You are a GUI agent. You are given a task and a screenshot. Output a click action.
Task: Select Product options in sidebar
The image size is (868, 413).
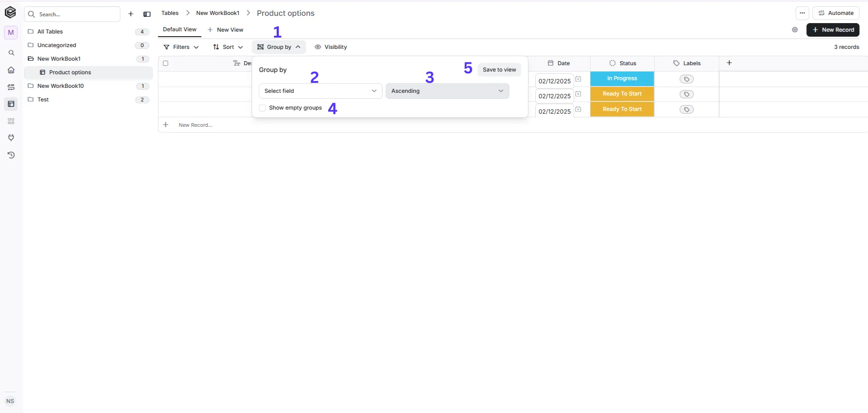click(x=88, y=72)
